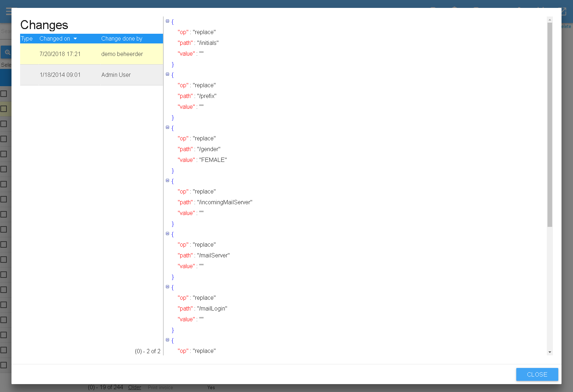
Task: Sort by Change done by column
Action: [x=122, y=39]
